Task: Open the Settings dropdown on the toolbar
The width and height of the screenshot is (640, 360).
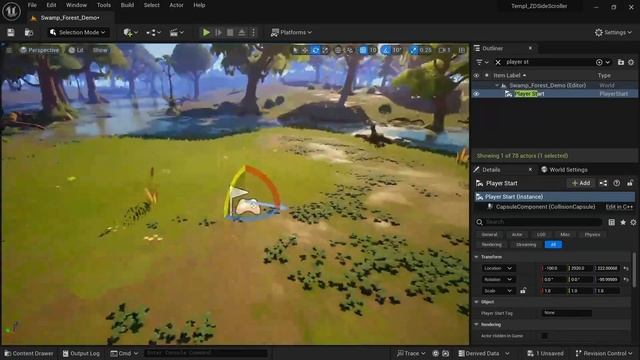Action: 613,32
